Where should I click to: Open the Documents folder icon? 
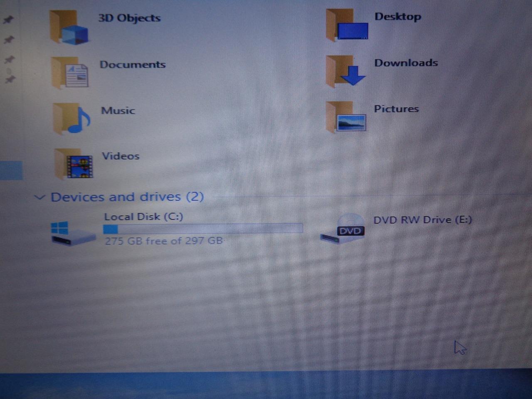[x=70, y=73]
